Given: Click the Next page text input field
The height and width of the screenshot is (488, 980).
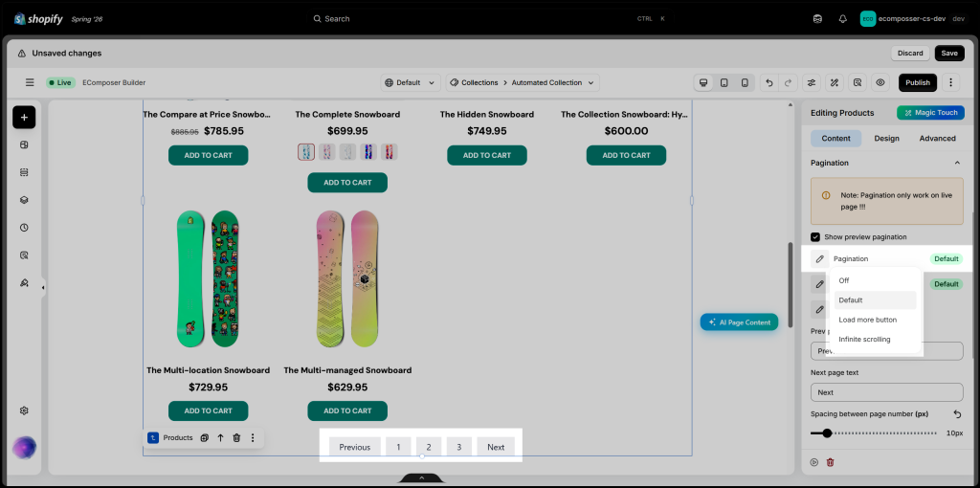Looking at the screenshot, I should [886, 392].
